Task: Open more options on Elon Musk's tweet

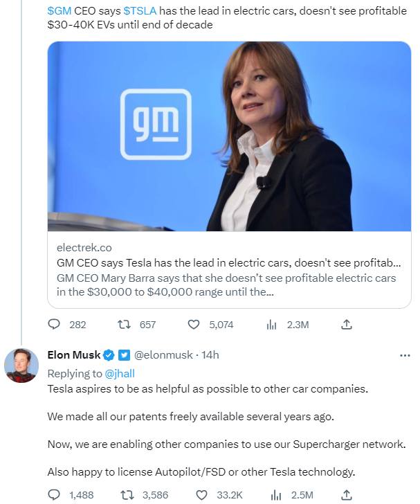Action: pyautogui.click(x=405, y=355)
